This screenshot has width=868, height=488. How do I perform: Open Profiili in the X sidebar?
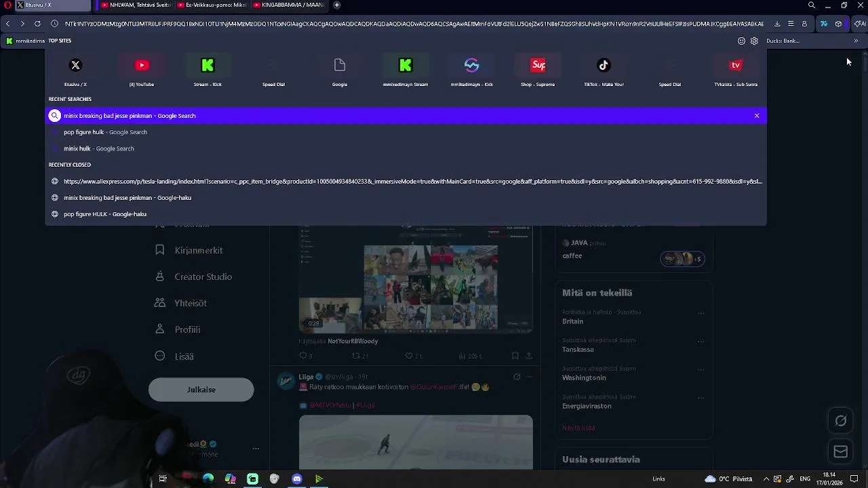[178, 329]
